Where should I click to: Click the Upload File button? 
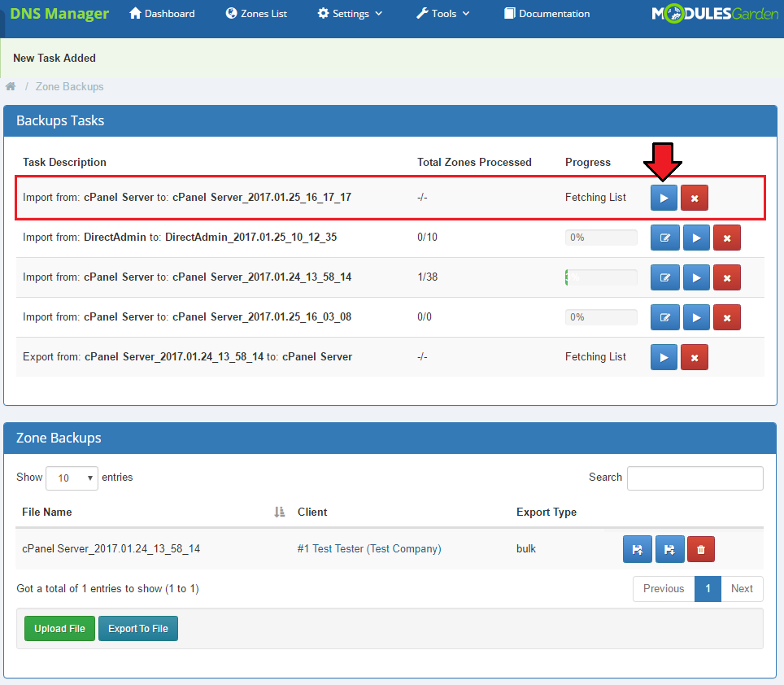pos(59,629)
